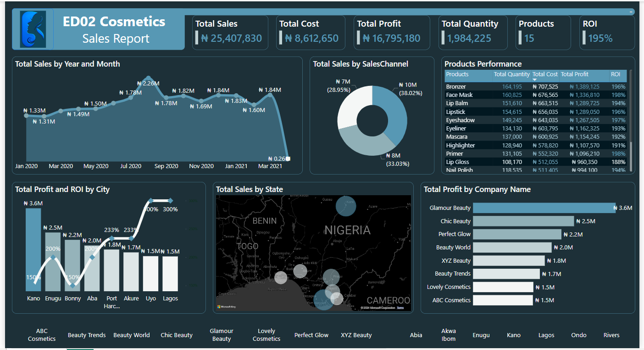This screenshot has width=644, height=350.
Task: Toggle the Chic Beauty company slicer
Action: pyautogui.click(x=177, y=335)
